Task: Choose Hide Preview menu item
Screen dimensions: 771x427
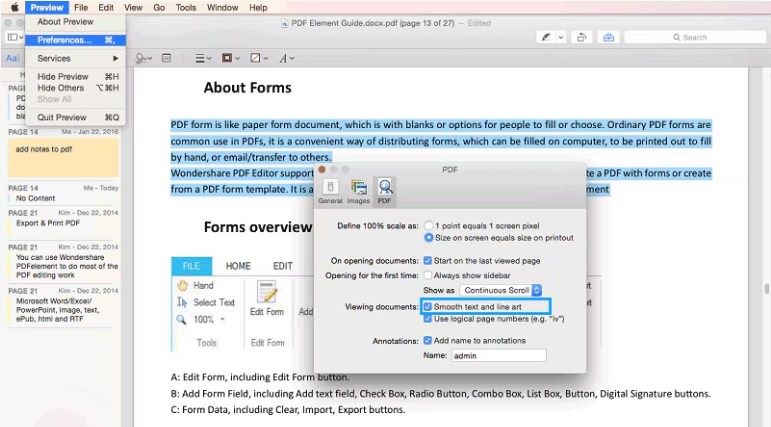Action: click(x=75, y=77)
